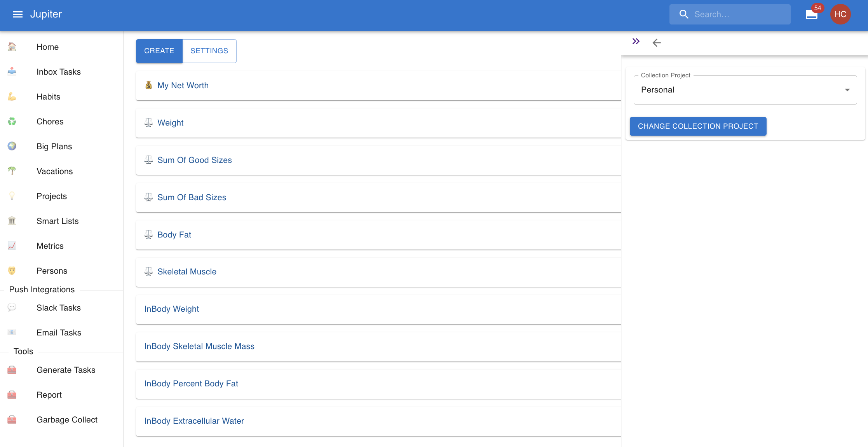The image size is (868, 447).
Task: Click the money bag icon by My Net Worth
Action: (148, 85)
